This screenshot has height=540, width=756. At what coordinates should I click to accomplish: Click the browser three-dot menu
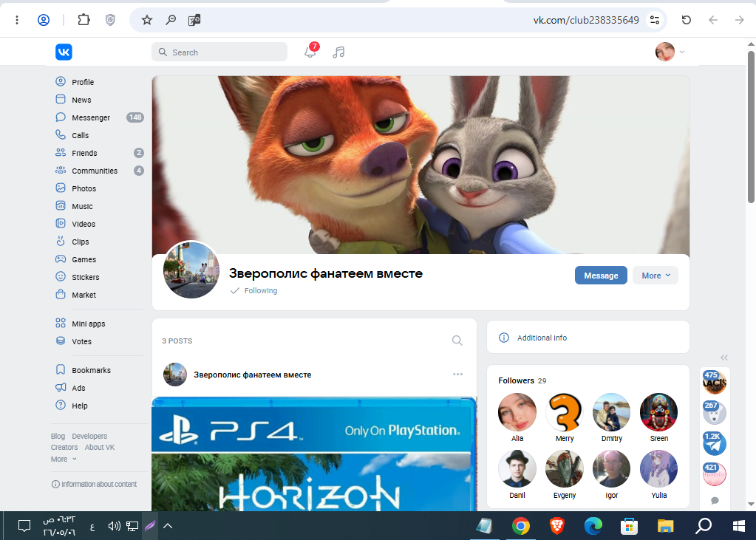click(x=17, y=20)
